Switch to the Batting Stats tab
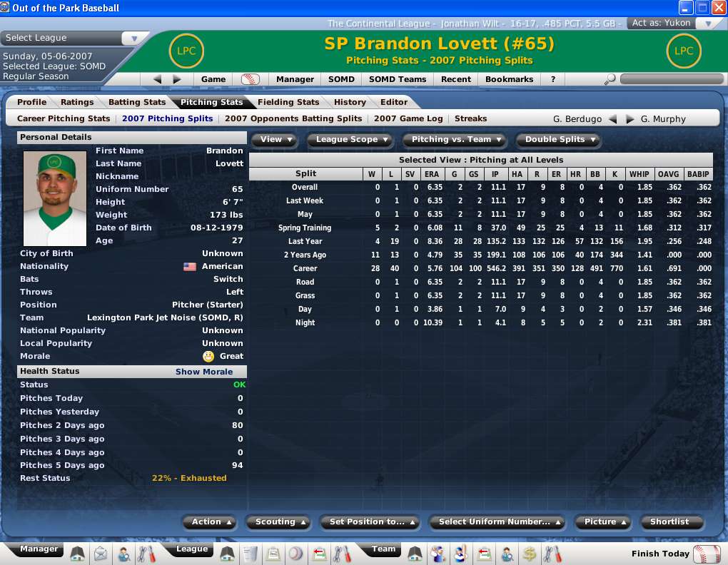This screenshot has height=565, width=728. 137,102
